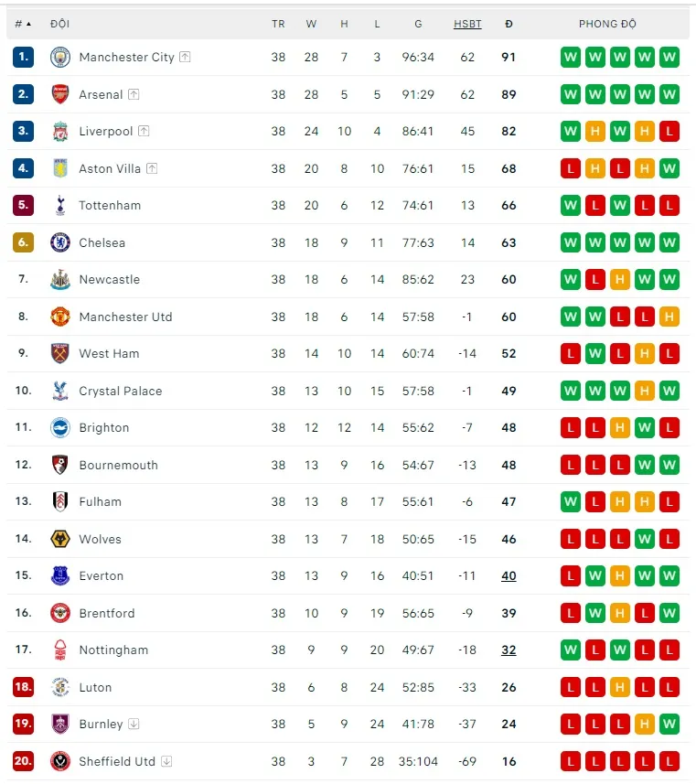Image resolution: width=696 pixels, height=784 pixels.
Task: Click the only loss badge in Liverpool's form
Action: 669,132
